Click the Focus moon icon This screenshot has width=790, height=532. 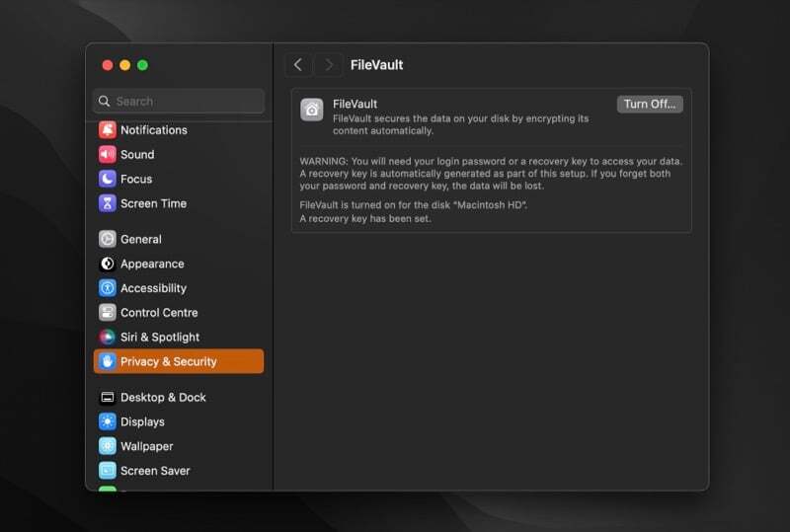[x=108, y=179]
